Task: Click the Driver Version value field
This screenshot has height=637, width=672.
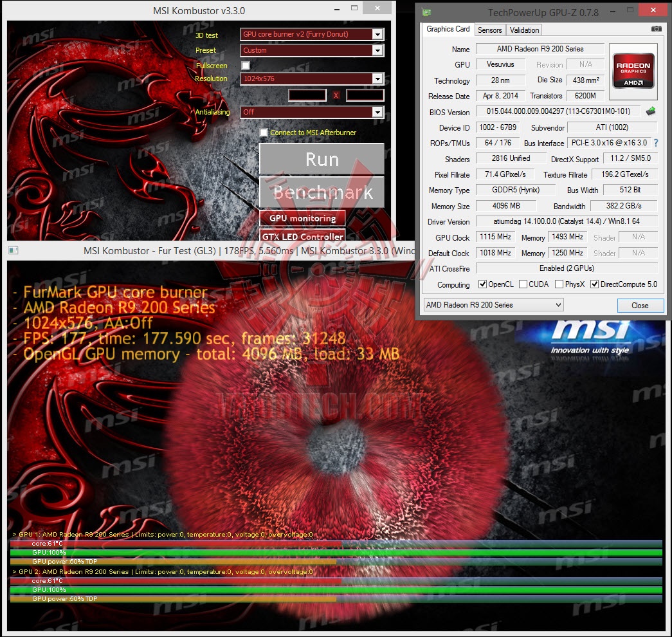Action: pos(567,221)
